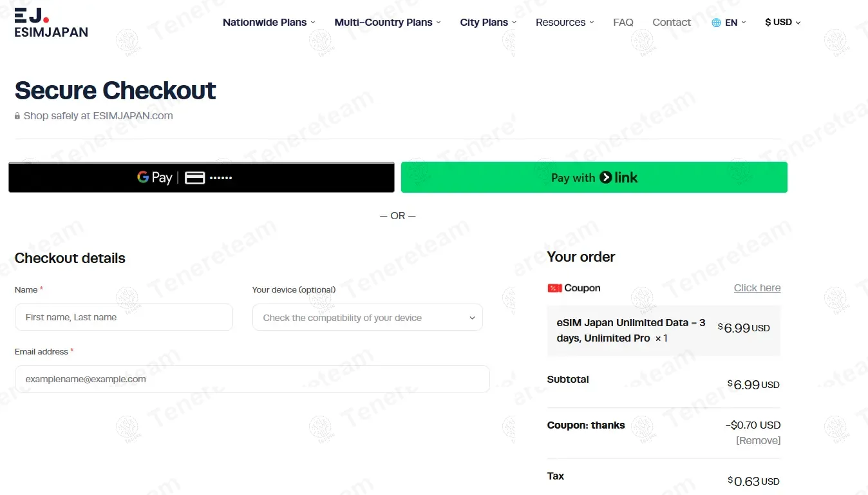Open the Multi-Country Plans dropdown

coord(388,23)
